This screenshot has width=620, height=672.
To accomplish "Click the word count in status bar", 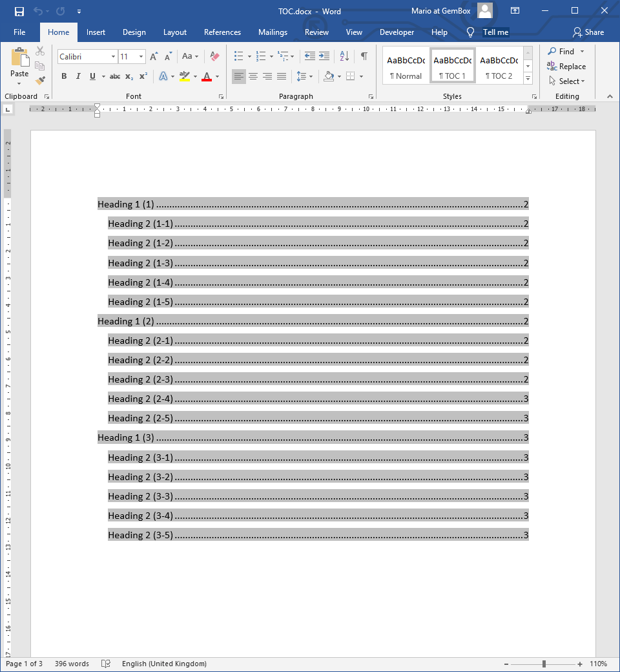I will (x=72, y=664).
